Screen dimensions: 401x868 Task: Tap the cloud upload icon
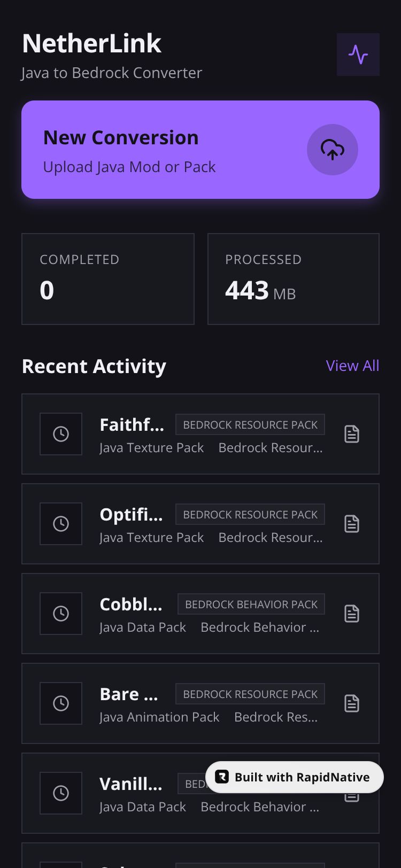[333, 150]
